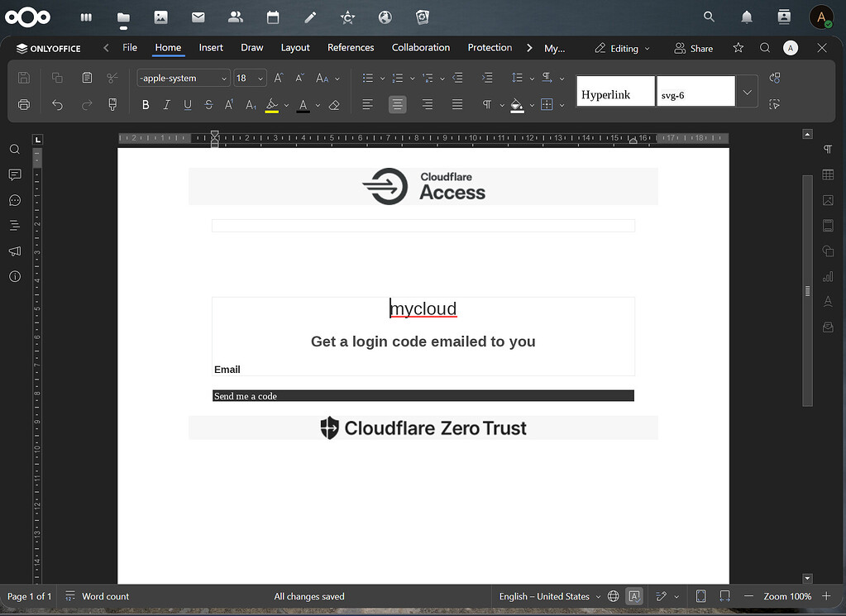Viewport: 846px width, 616px height.
Task: Switch to the Draw tab
Action: [252, 47]
